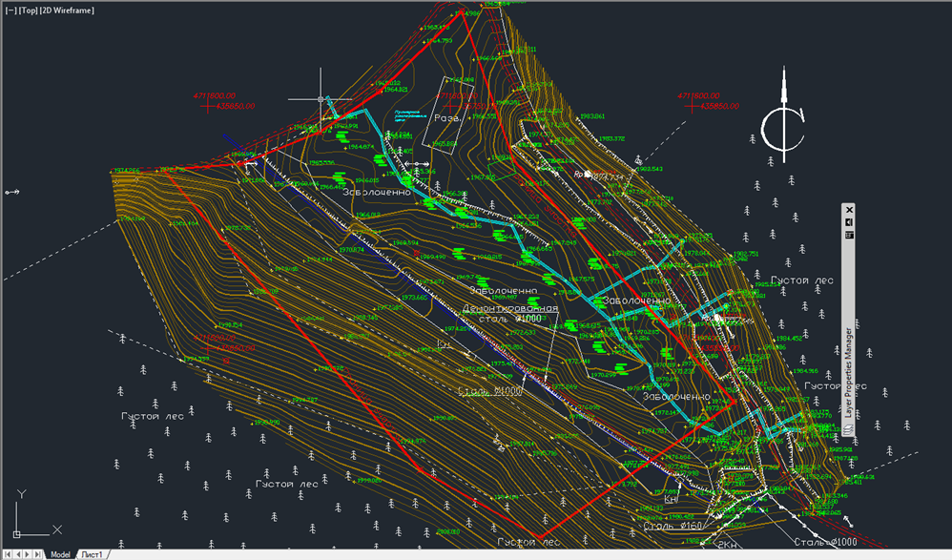The height and width of the screenshot is (560, 952).
Task: Click the previous layout tab arrow
Action: point(18,553)
